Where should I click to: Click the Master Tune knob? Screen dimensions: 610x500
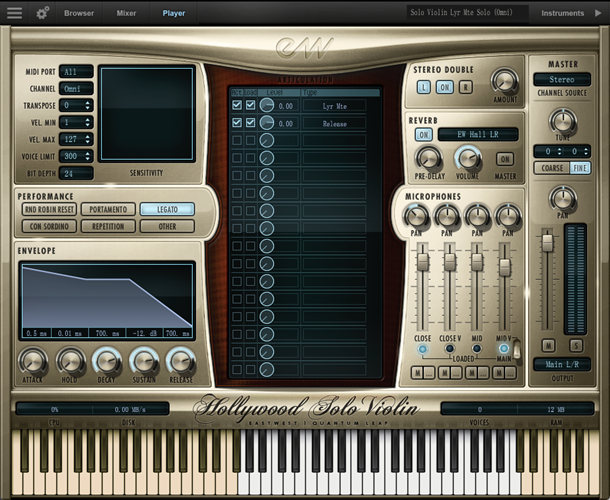pyautogui.click(x=563, y=122)
